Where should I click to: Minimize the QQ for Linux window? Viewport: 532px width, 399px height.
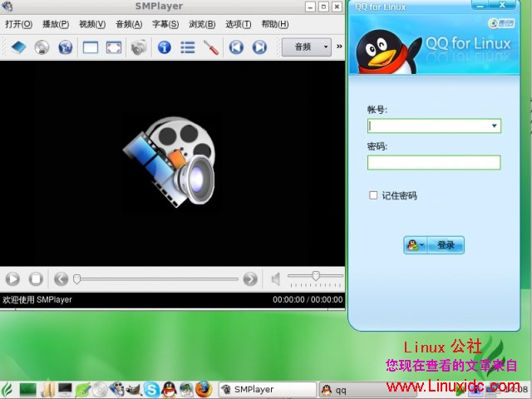tap(480, 5)
